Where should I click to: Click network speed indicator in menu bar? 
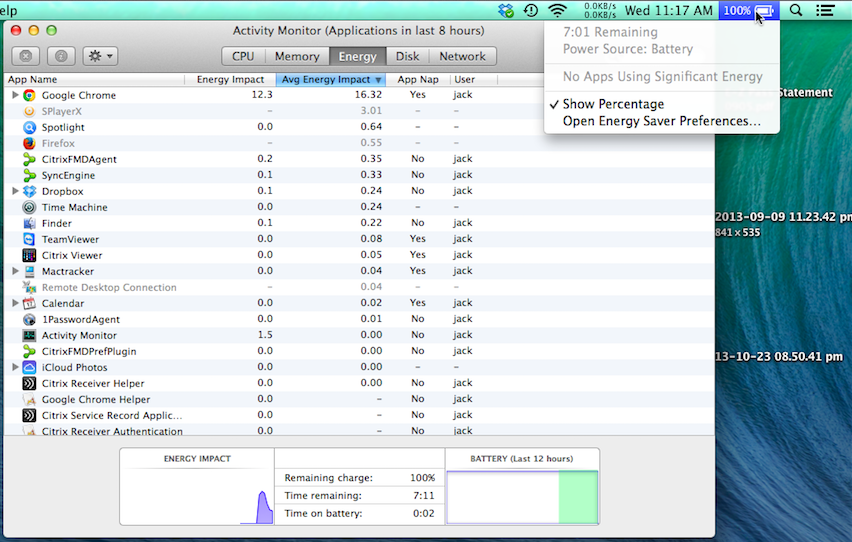tap(600, 10)
